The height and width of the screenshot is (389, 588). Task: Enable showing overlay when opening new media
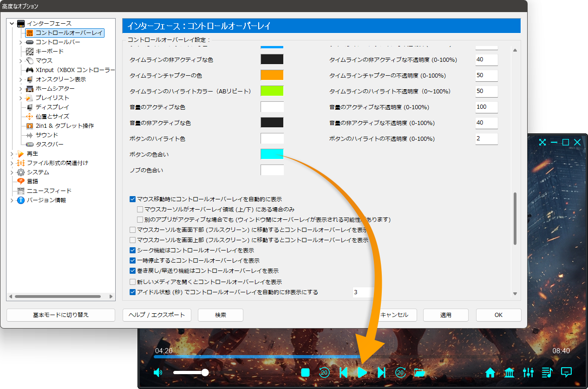[132, 281]
